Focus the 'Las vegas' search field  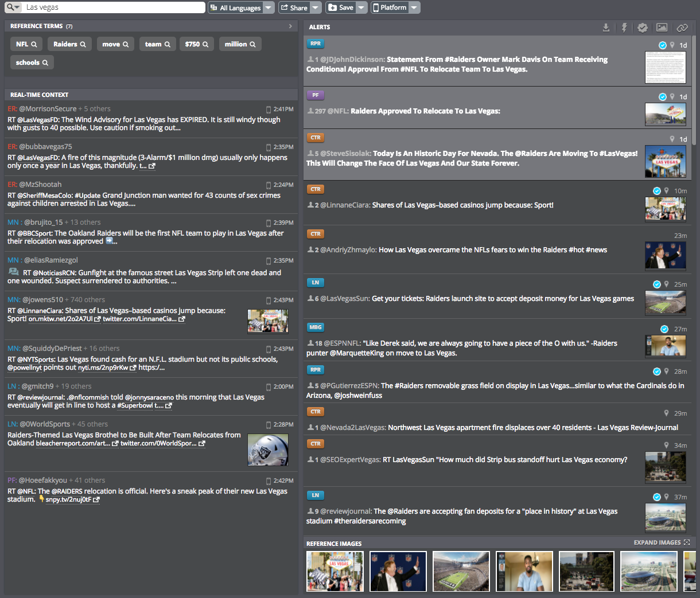click(114, 7)
